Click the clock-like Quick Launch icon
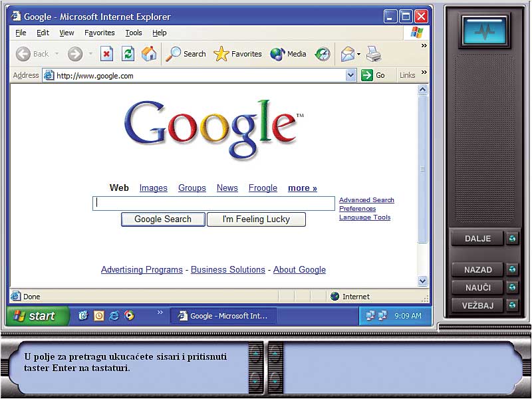 coord(98,316)
